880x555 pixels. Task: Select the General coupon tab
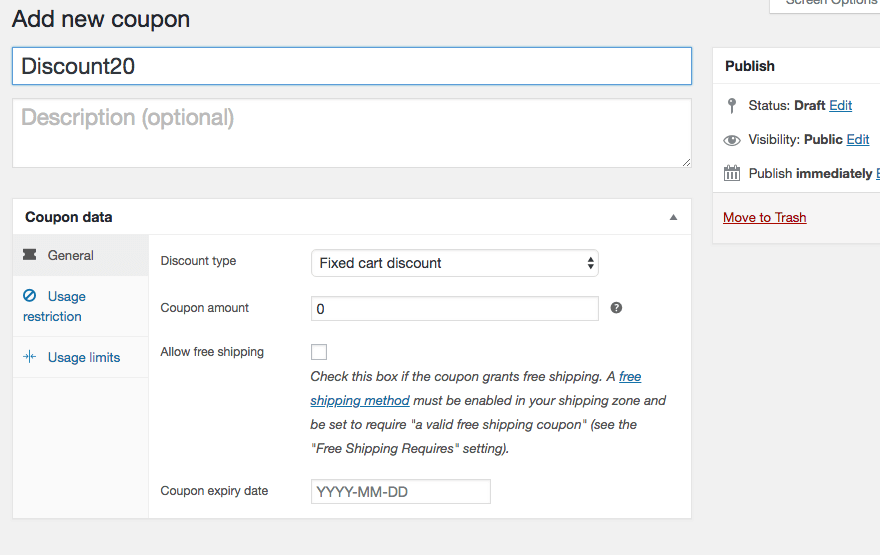[x=70, y=255]
